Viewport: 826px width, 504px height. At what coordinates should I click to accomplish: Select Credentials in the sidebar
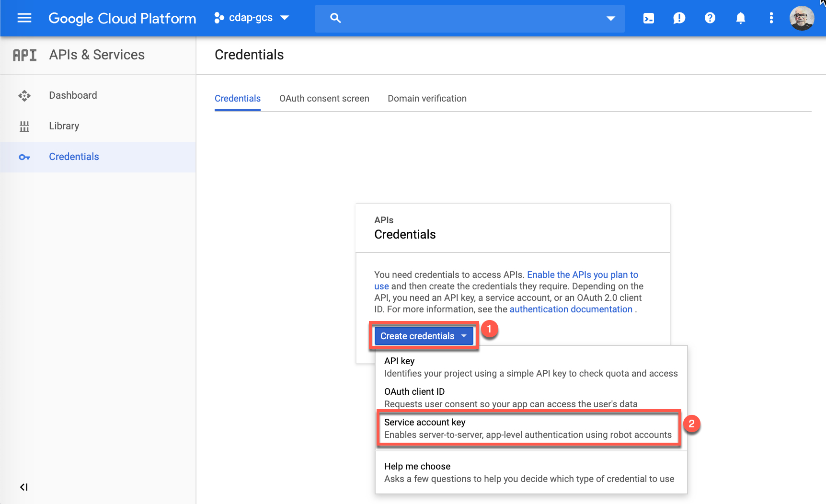(x=98, y=157)
